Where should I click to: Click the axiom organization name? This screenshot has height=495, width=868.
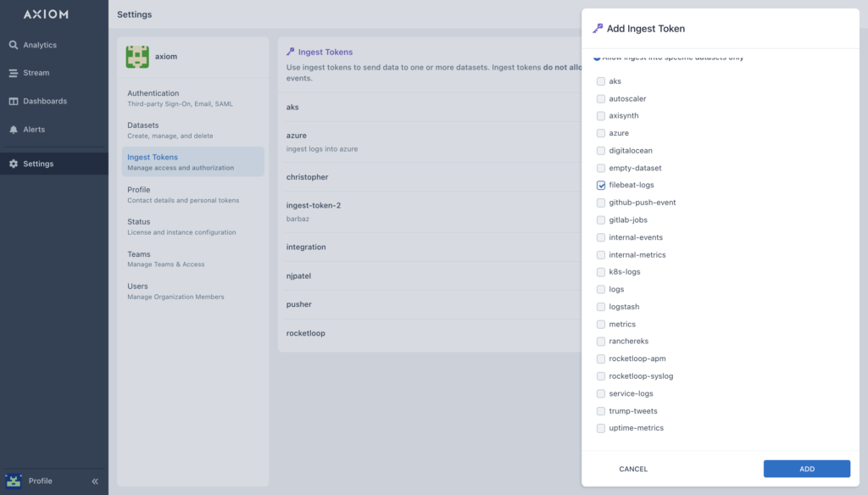(166, 57)
